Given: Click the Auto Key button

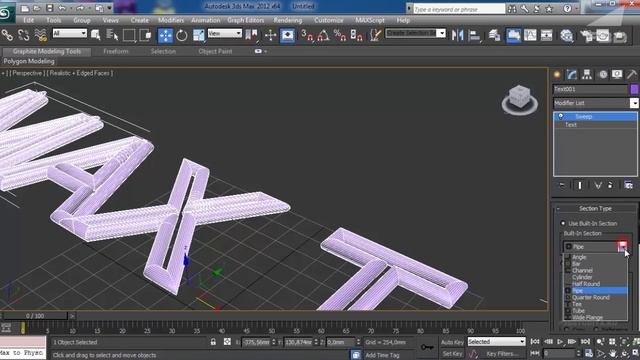Looking at the screenshot, I should [452, 342].
